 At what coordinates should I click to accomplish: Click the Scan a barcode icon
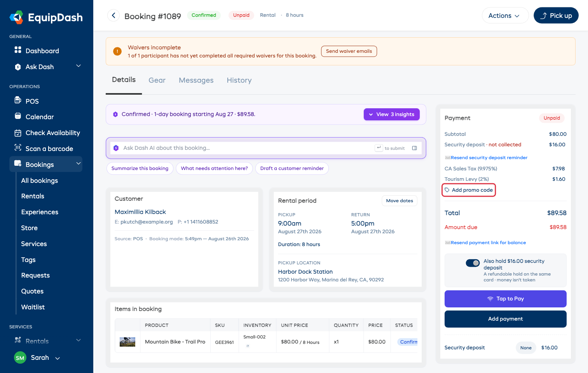tap(18, 147)
